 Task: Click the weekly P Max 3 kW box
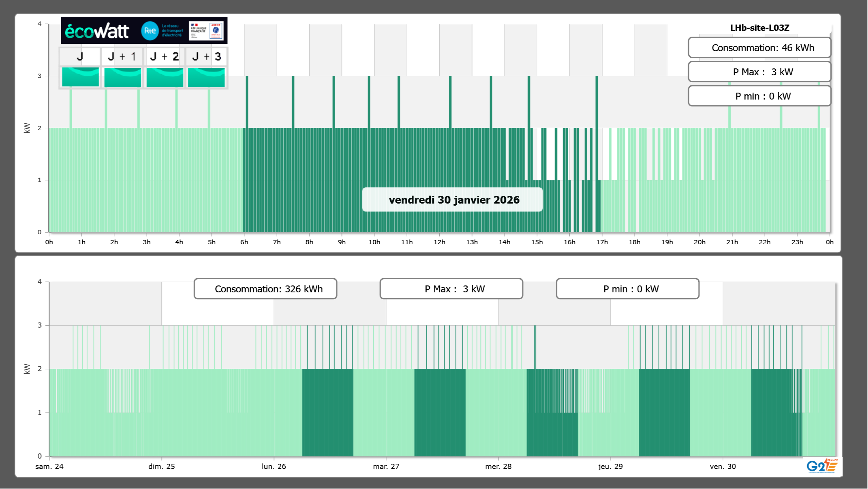pyautogui.click(x=451, y=289)
